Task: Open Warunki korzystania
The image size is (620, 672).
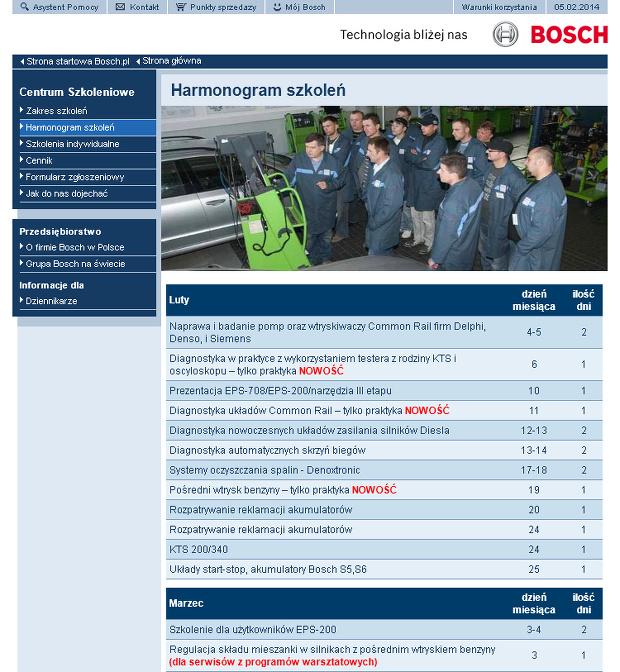Action: tap(499, 7)
